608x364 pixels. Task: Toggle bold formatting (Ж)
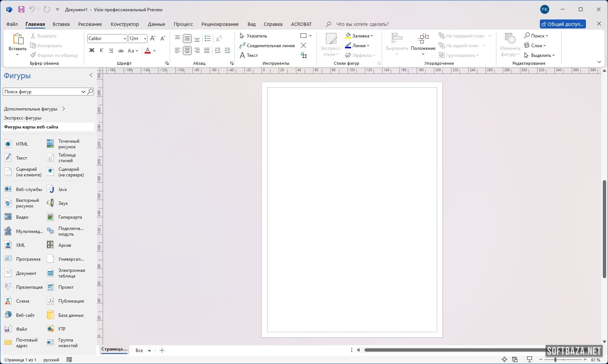pos(92,51)
